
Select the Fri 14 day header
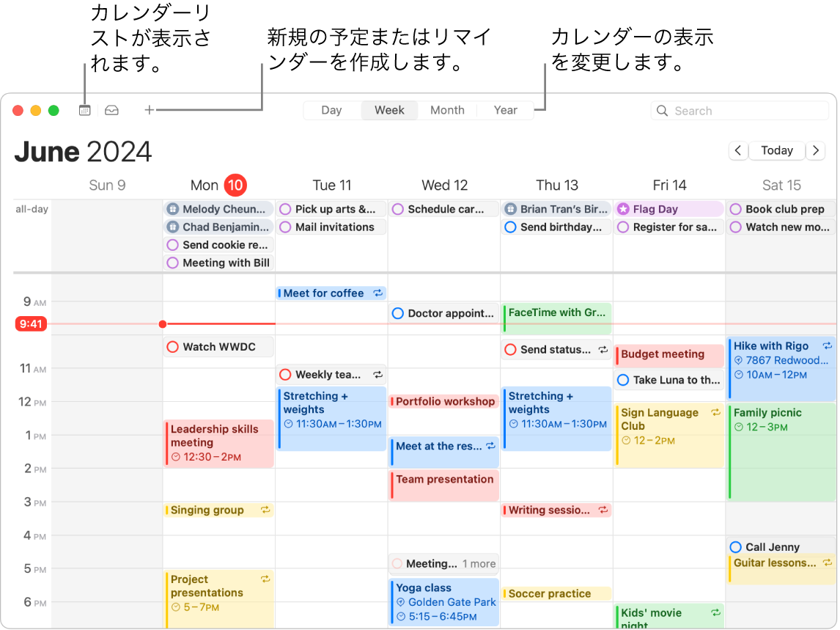click(x=669, y=185)
